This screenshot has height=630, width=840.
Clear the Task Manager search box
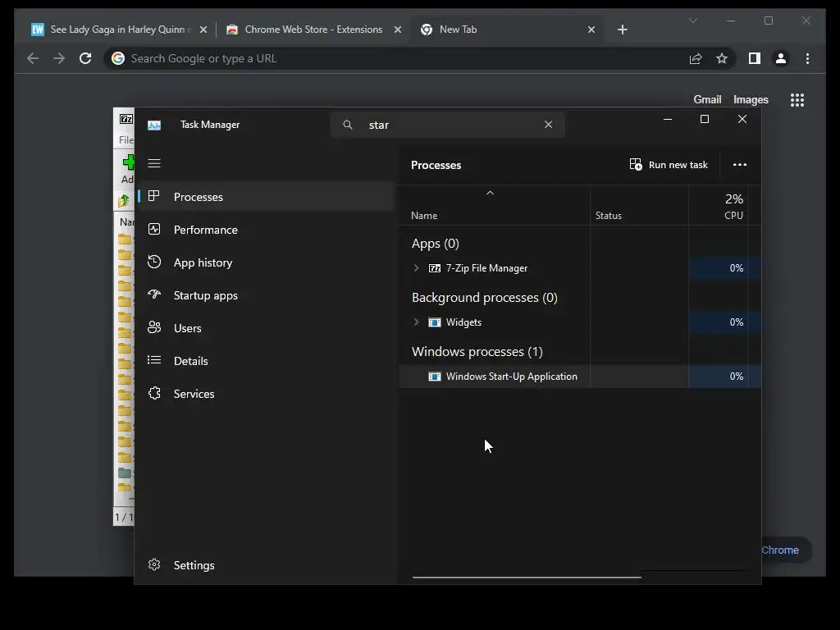(548, 125)
